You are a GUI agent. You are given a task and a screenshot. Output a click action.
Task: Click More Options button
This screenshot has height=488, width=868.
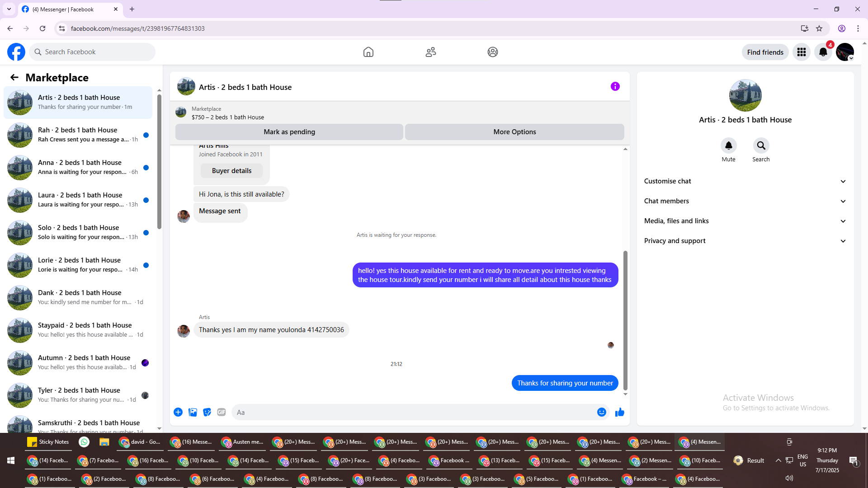[514, 132]
